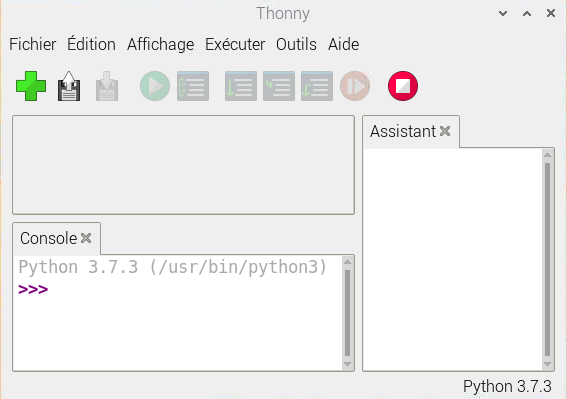Create a new file with green plus icon
Image resolution: width=567 pixels, height=399 pixels.
pos(31,86)
